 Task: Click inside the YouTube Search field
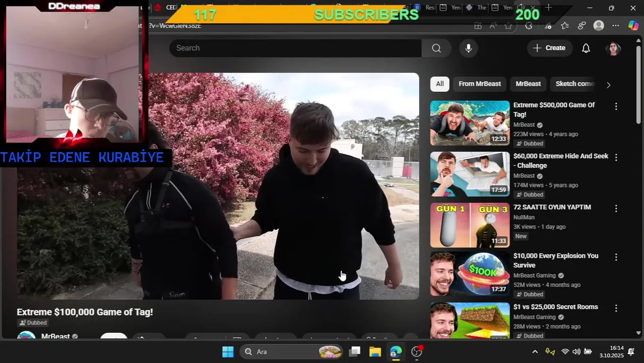[x=295, y=48]
